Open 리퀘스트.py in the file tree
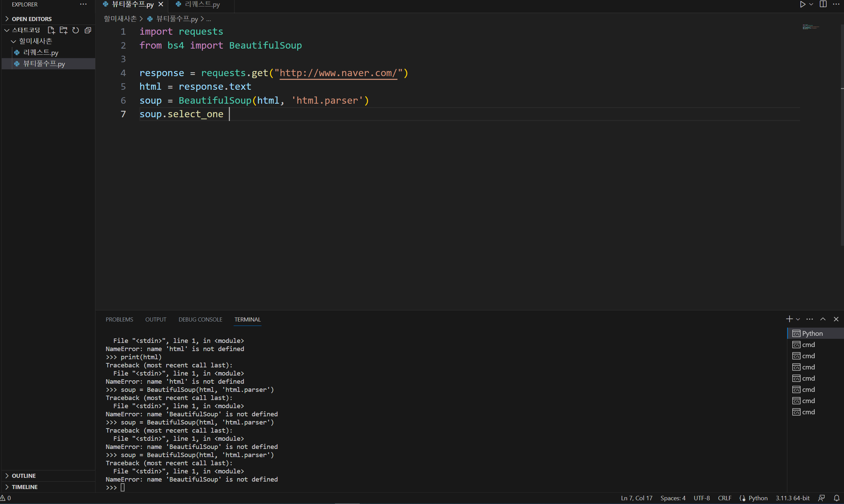This screenshot has width=844, height=504. 48,52
